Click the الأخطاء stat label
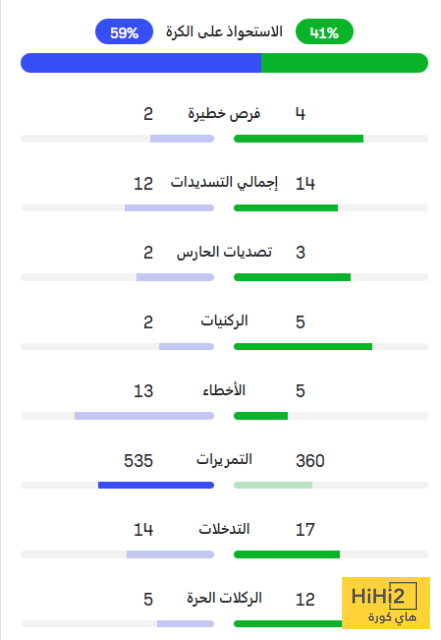 coord(224,391)
